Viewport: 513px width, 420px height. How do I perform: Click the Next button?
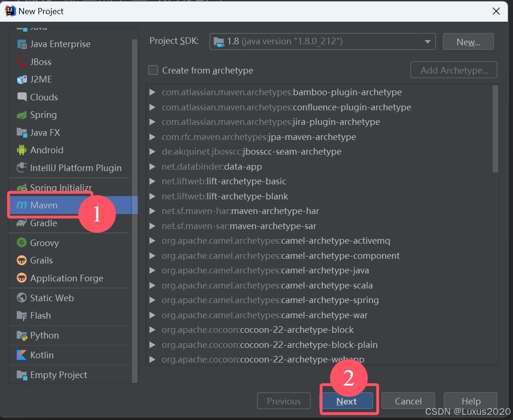pos(348,401)
